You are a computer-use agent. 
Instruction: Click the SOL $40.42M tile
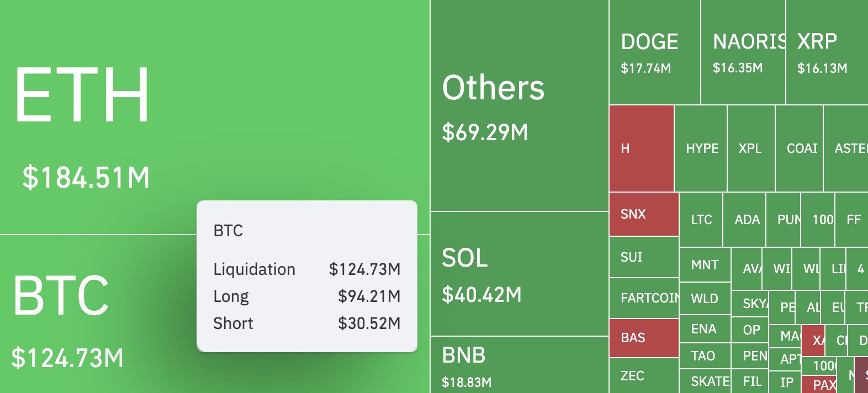click(x=519, y=274)
